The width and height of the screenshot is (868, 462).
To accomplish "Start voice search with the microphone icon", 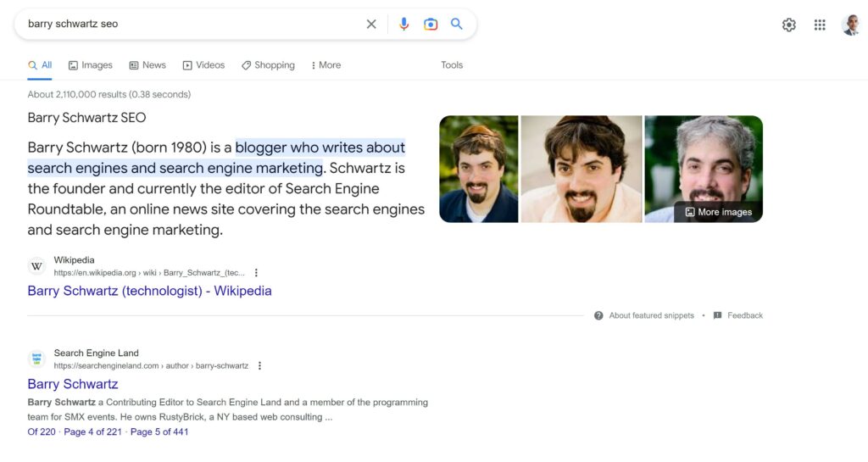I will [404, 24].
